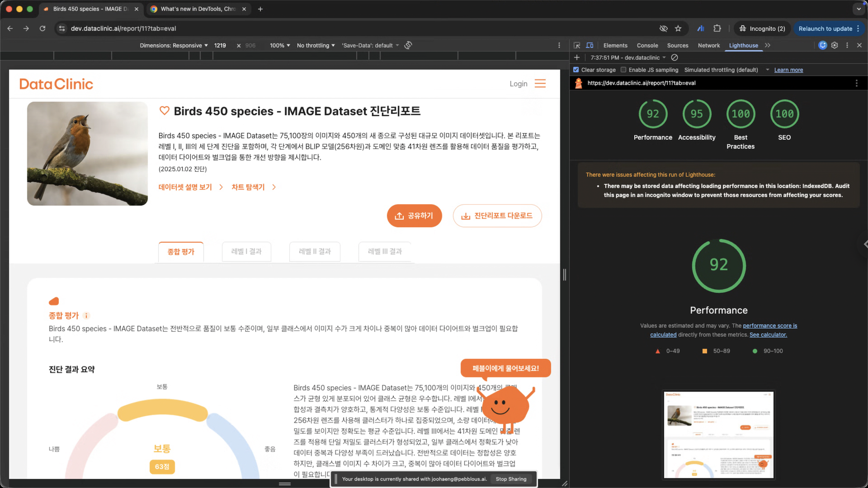Viewport: 868px width, 488px height.
Task: Click the 진단리포트 다운로드 button
Action: point(497,216)
